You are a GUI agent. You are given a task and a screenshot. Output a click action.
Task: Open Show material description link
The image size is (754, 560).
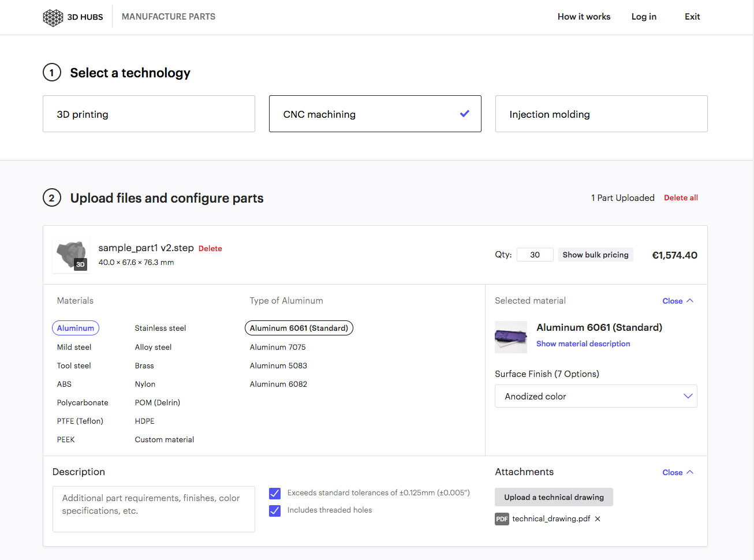583,344
